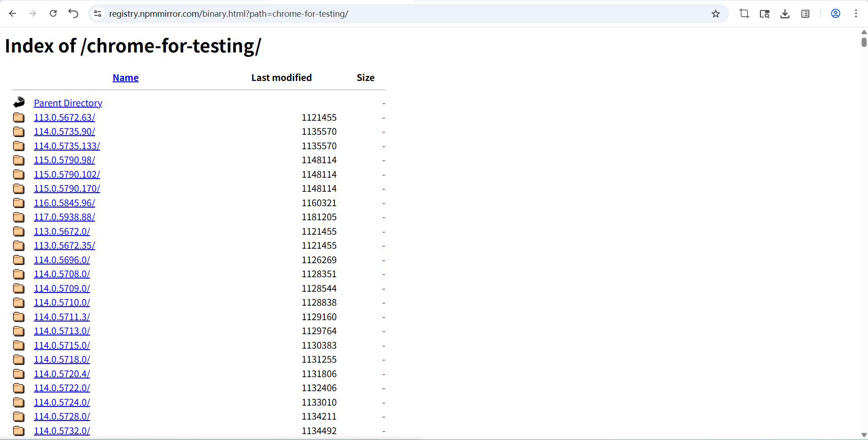The width and height of the screenshot is (868, 440).
Task: Open the 114.0.5732.0/ directory link
Action: [62, 431]
